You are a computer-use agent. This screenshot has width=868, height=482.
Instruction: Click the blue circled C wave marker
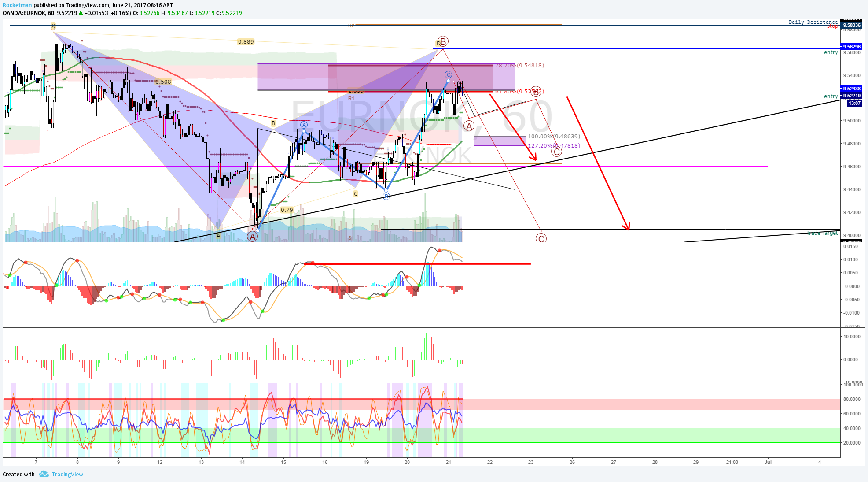pyautogui.click(x=448, y=75)
